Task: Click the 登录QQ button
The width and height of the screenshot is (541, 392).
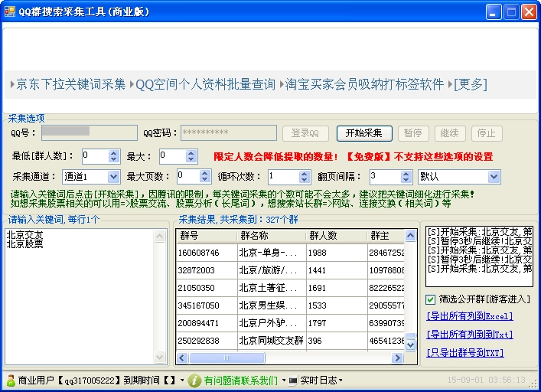Action: pyautogui.click(x=305, y=133)
